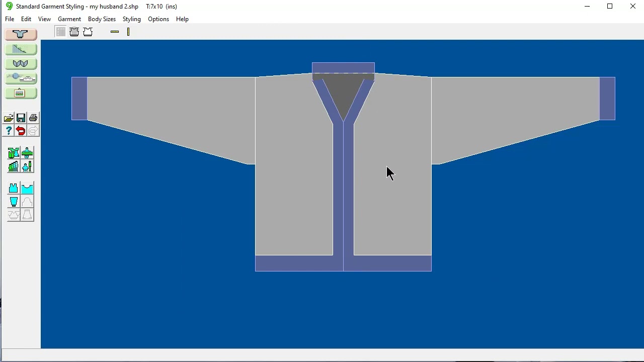Select the yarn selection tool
This screenshot has height=362, width=644.
[x=21, y=63]
